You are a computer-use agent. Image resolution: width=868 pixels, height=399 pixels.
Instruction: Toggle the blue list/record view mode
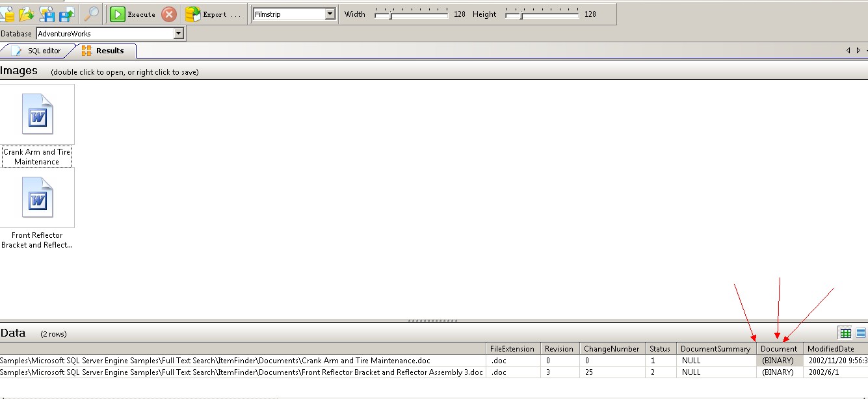tap(861, 333)
